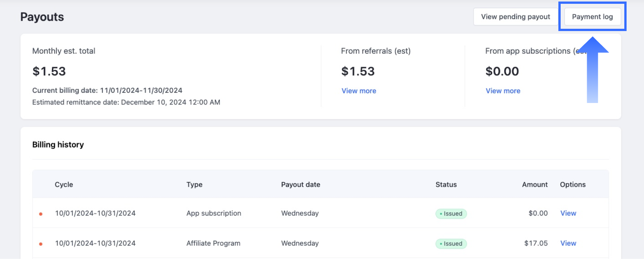The height and width of the screenshot is (259, 644).
Task: Open the View pending payout button
Action: pyautogui.click(x=515, y=17)
